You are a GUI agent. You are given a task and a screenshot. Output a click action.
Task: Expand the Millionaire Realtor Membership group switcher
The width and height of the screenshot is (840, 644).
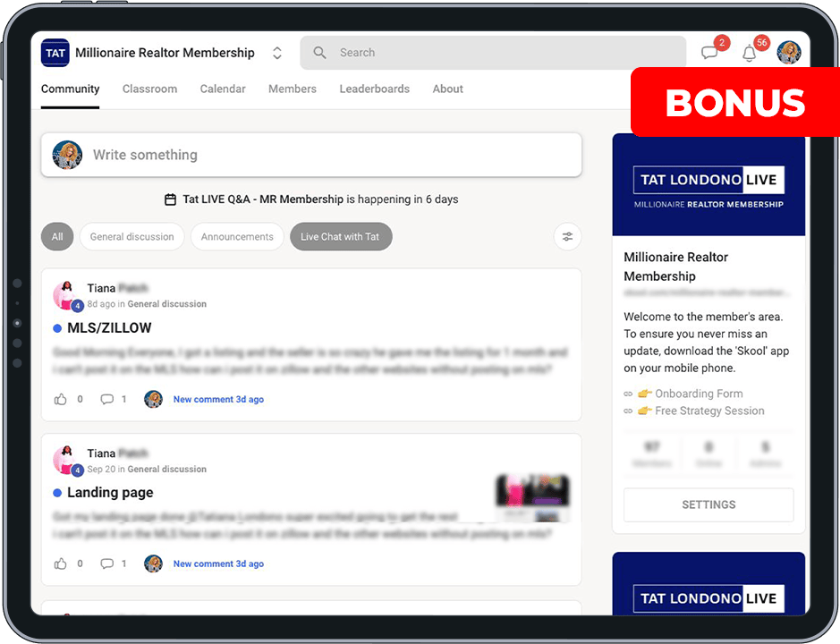coord(277,53)
